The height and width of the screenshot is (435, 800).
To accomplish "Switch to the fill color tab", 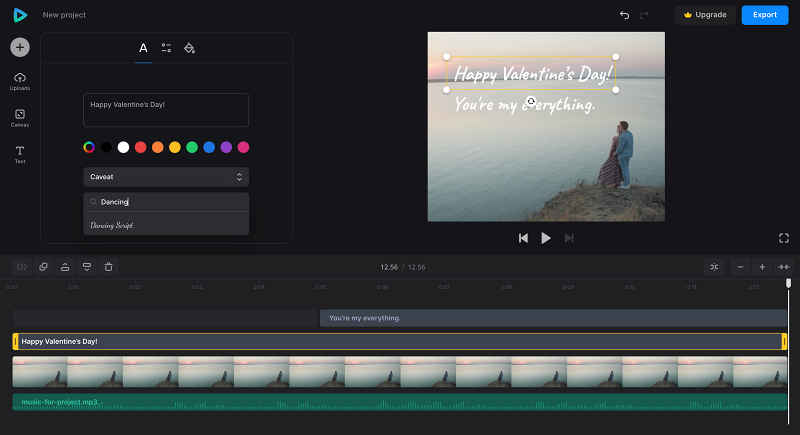I will (x=189, y=48).
